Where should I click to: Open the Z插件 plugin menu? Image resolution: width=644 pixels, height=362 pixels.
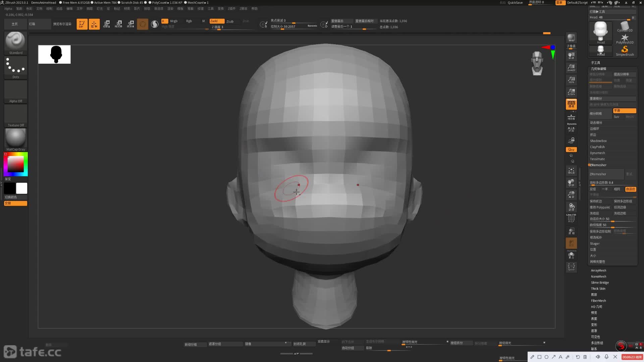[x=231, y=9]
